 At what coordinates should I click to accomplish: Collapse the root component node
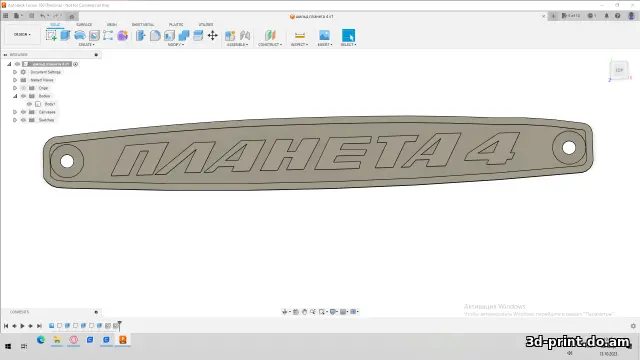[9, 64]
